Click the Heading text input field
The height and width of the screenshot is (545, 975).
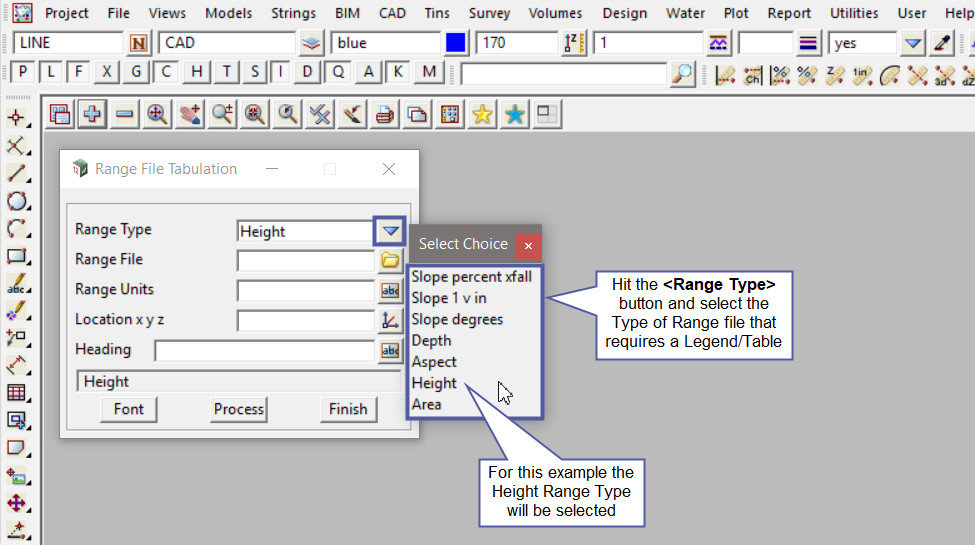coord(265,351)
